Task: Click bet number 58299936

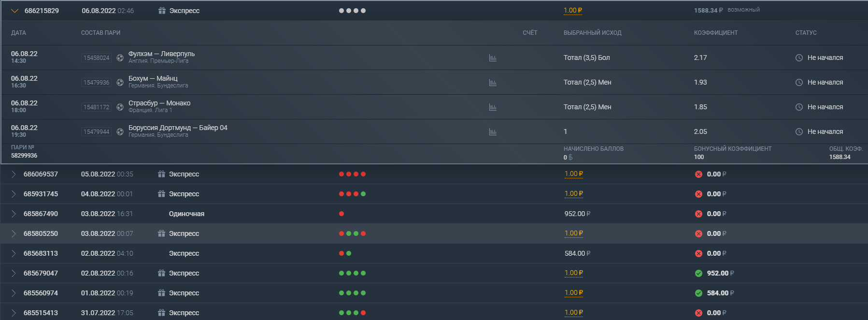Action: 24,156
